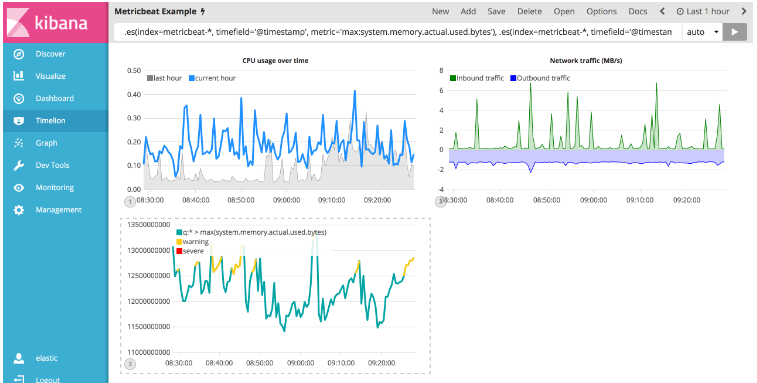Click the Timelion expression input field

click(398, 32)
